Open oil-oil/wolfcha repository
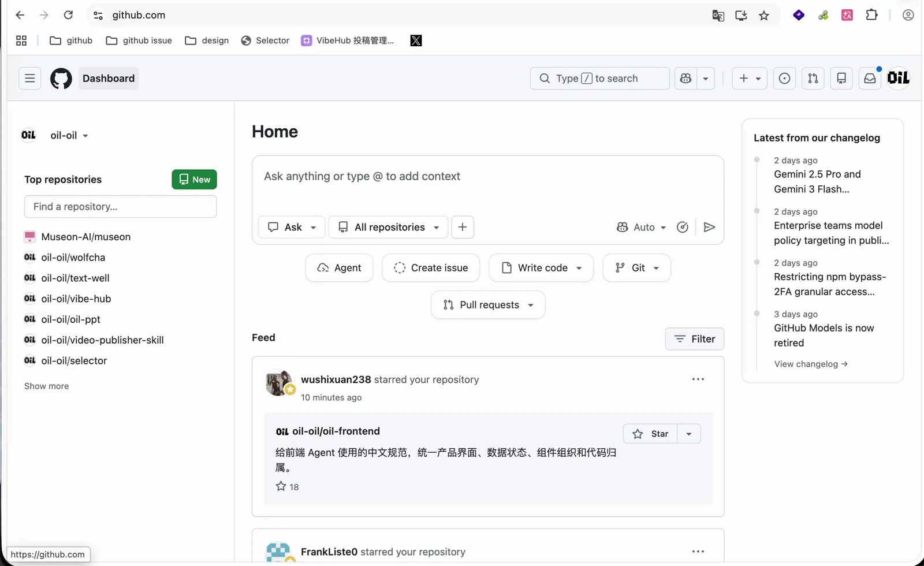Viewport: 924px width, 566px height. click(73, 258)
